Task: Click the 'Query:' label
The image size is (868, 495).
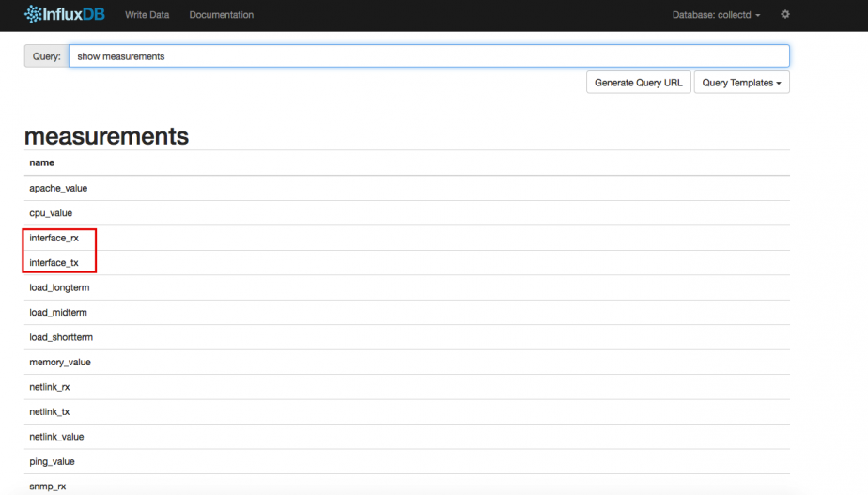Action: [47, 56]
